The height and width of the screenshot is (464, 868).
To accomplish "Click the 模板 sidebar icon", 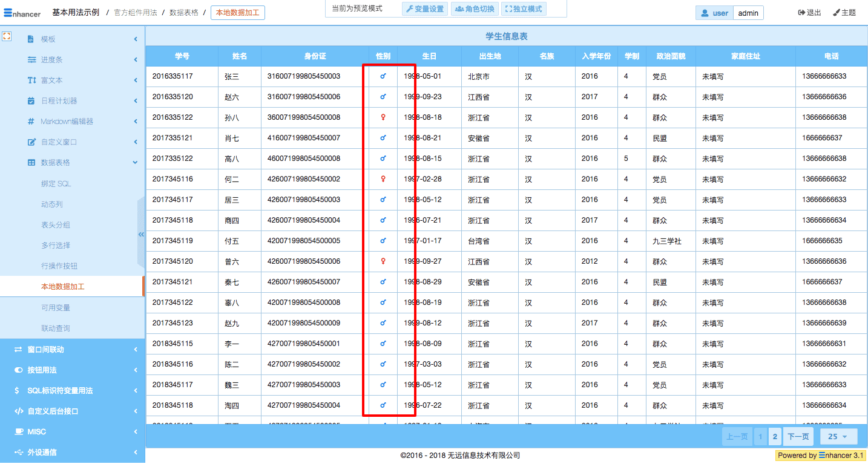I will [31, 39].
